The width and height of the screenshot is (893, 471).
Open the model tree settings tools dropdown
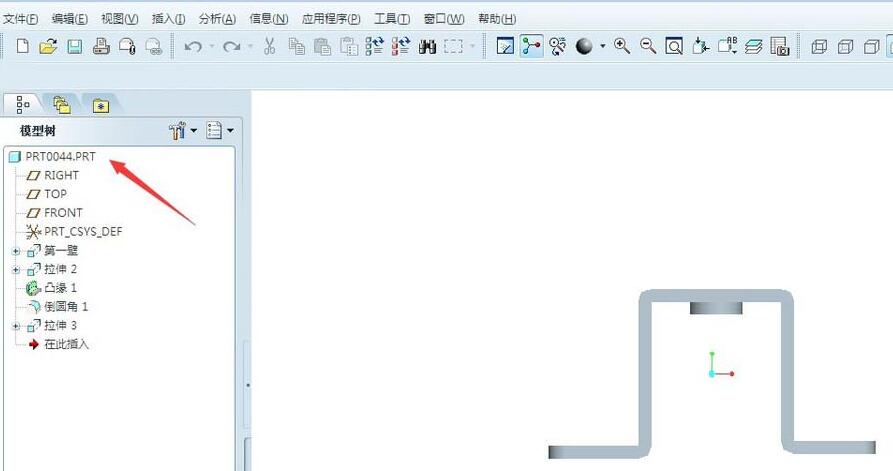(183, 130)
